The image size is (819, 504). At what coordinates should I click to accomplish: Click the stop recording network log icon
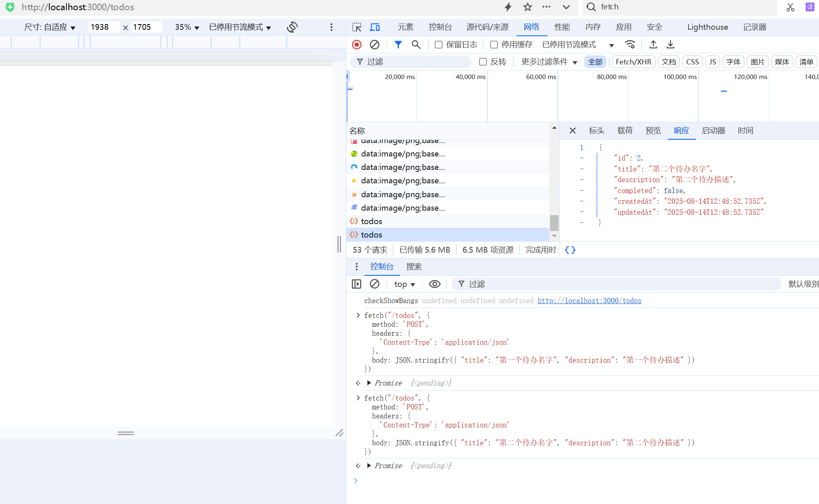coord(357,45)
